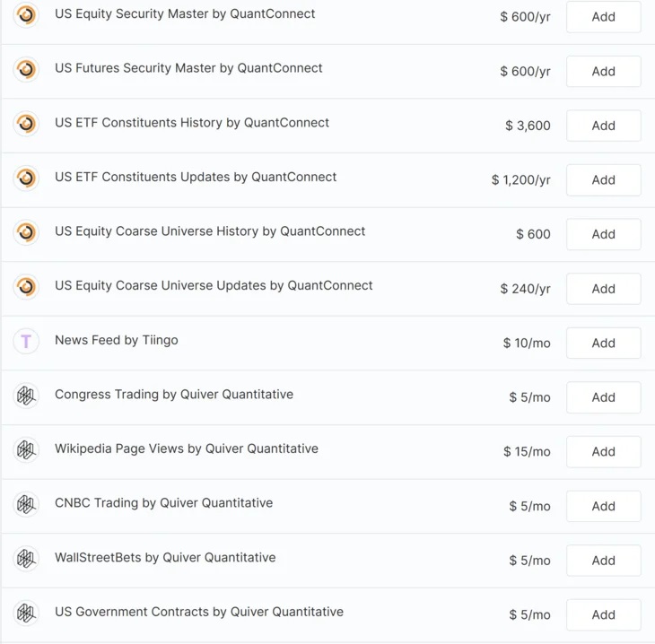Click the QuantConnect logo beside US Equity Security Master
This screenshot has height=644, width=655.
pos(26,15)
